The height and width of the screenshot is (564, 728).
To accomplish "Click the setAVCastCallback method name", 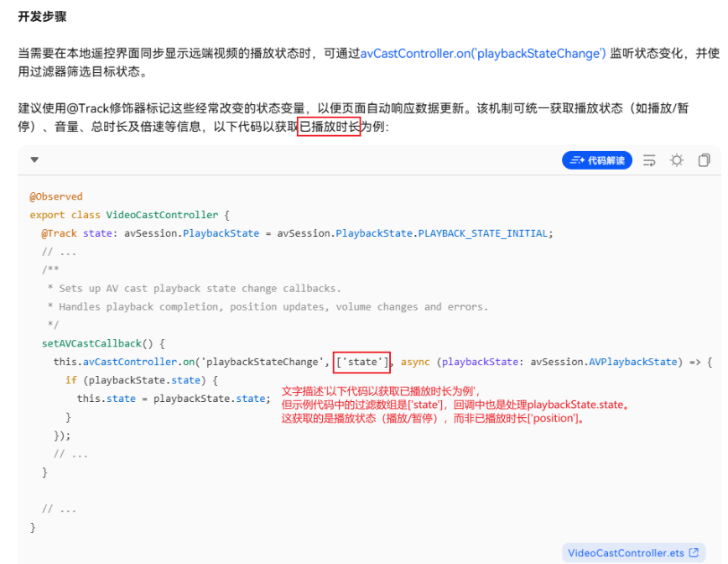I will (91, 343).
